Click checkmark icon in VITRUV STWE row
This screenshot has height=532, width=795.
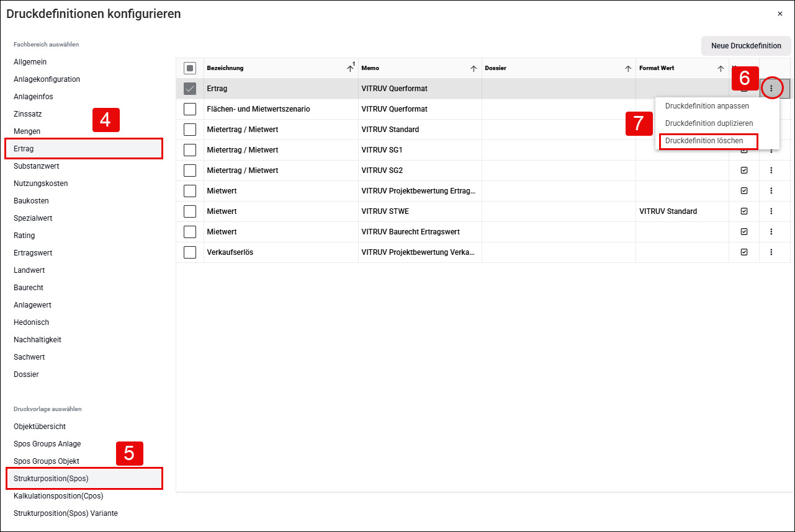pyautogui.click(x=744, y=211)
